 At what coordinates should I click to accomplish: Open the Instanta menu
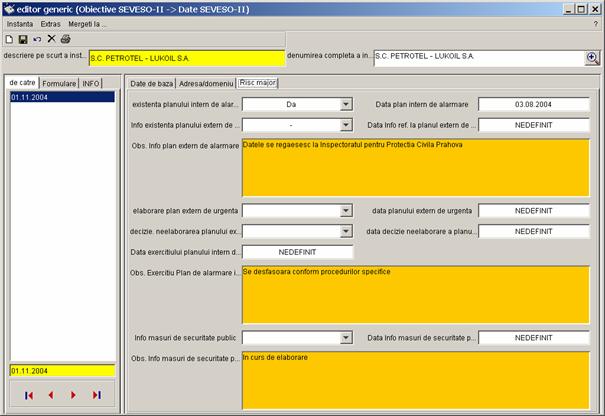[x=20, y=23]
